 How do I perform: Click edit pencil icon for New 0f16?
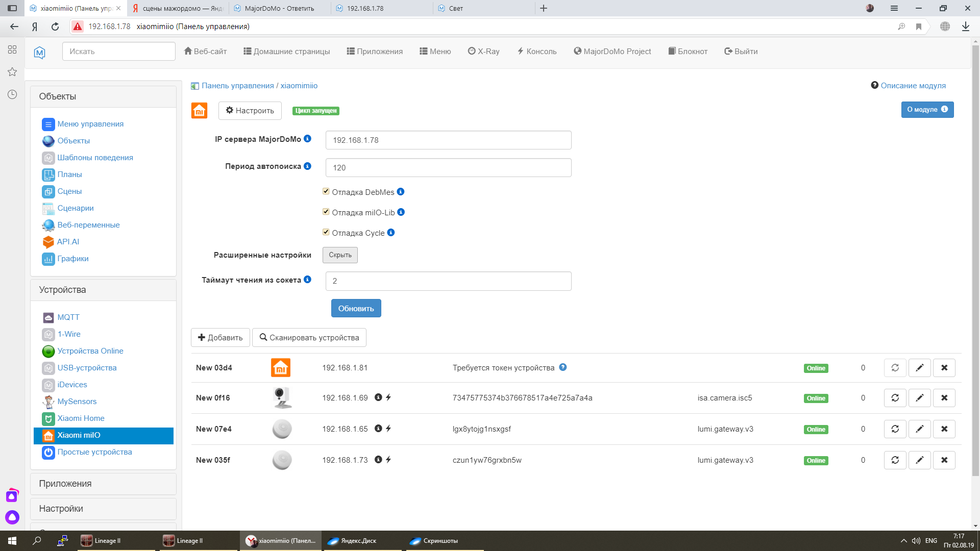(919, 398)
